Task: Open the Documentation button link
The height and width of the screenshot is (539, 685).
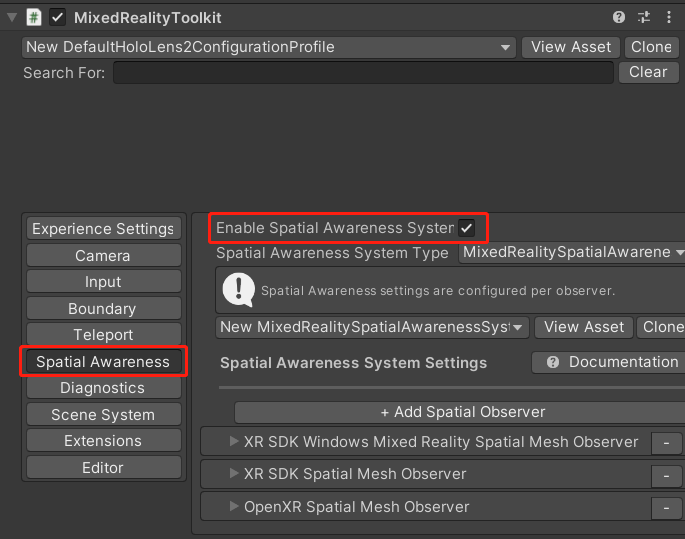Action: [610, 362]
